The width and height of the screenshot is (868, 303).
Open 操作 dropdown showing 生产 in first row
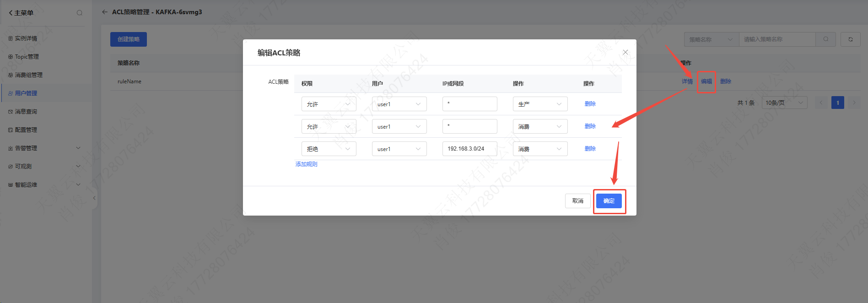click(x=540, y=104)
